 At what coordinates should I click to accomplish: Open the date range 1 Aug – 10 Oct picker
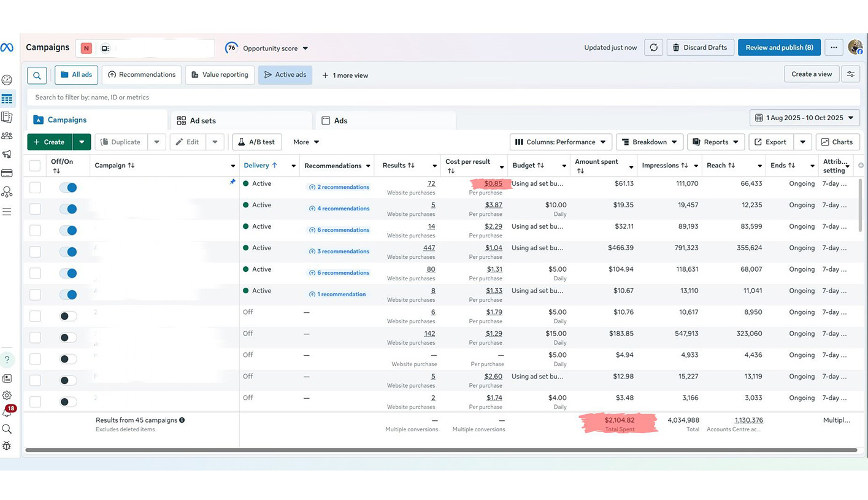pyautogui.click(x=804, y=118)
